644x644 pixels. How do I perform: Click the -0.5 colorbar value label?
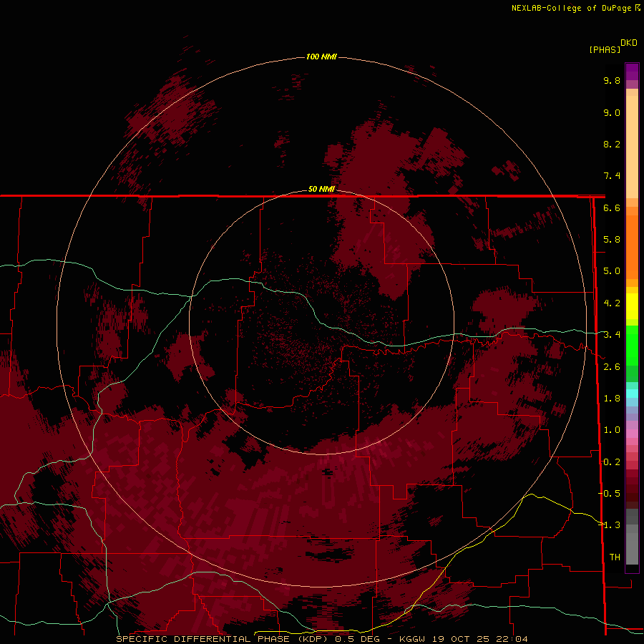[610, 493]
